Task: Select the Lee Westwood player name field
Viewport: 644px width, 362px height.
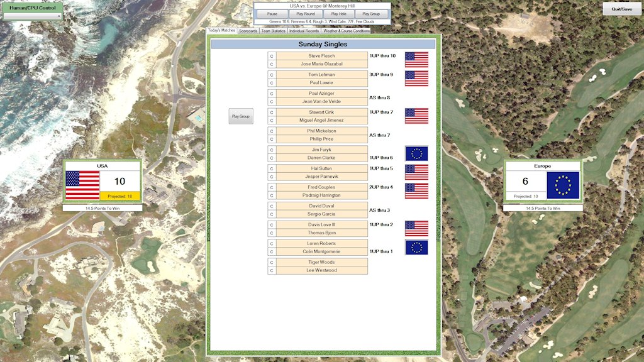Action: (x=321, y=271)
